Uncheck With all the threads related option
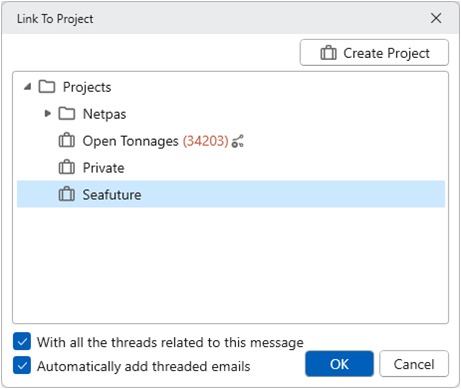461x389 pixels. (22, 341)
